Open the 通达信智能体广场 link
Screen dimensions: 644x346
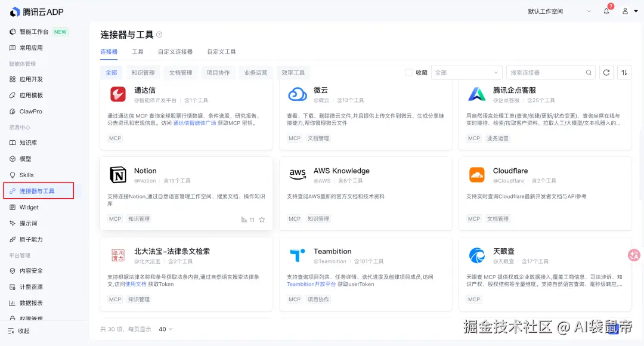[x=194, y=123]
